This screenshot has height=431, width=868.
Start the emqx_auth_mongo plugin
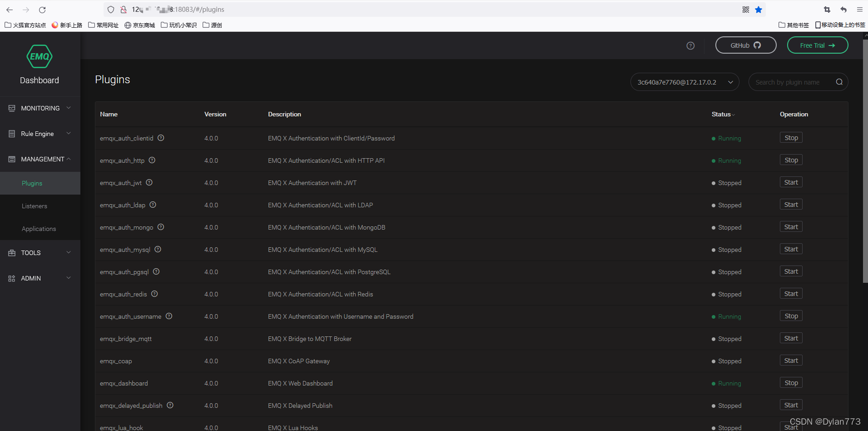tap(791, 227)
